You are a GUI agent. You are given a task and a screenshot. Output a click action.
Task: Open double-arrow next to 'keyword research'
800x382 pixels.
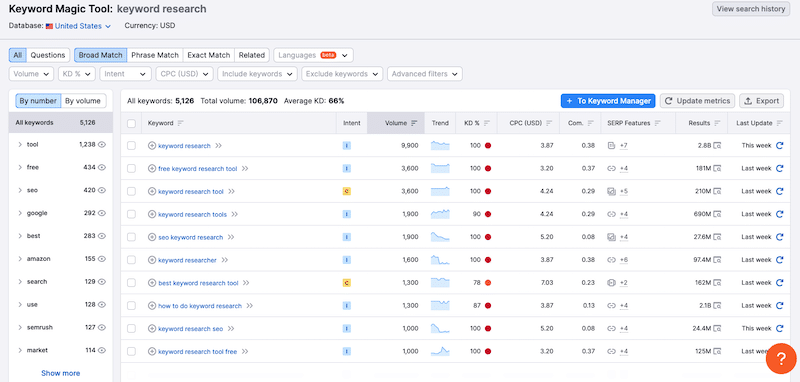[x=218, y=146]
